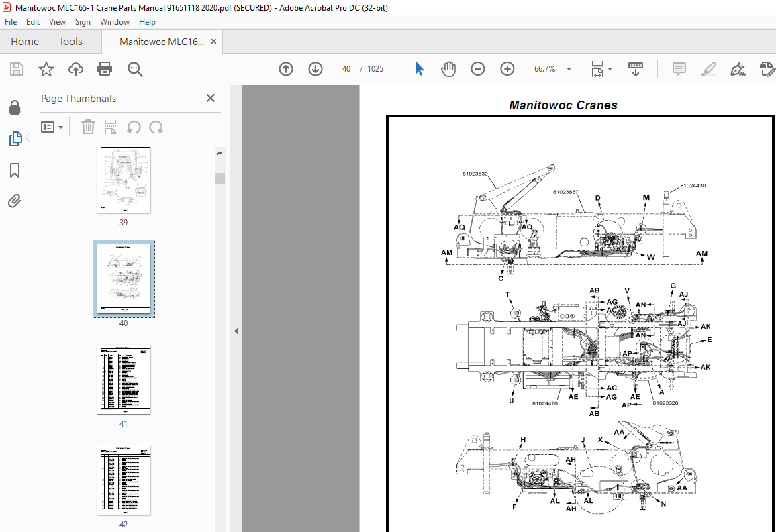Viewport: 776px width, 532px height.
Task: Zoom in with plus button
Action: 507,69
